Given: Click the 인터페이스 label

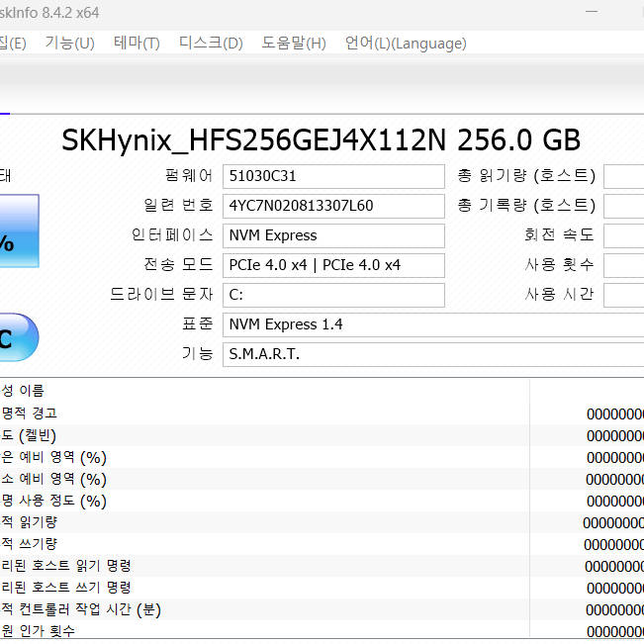Looking at the screenshot, I should (x=172, y=234).
